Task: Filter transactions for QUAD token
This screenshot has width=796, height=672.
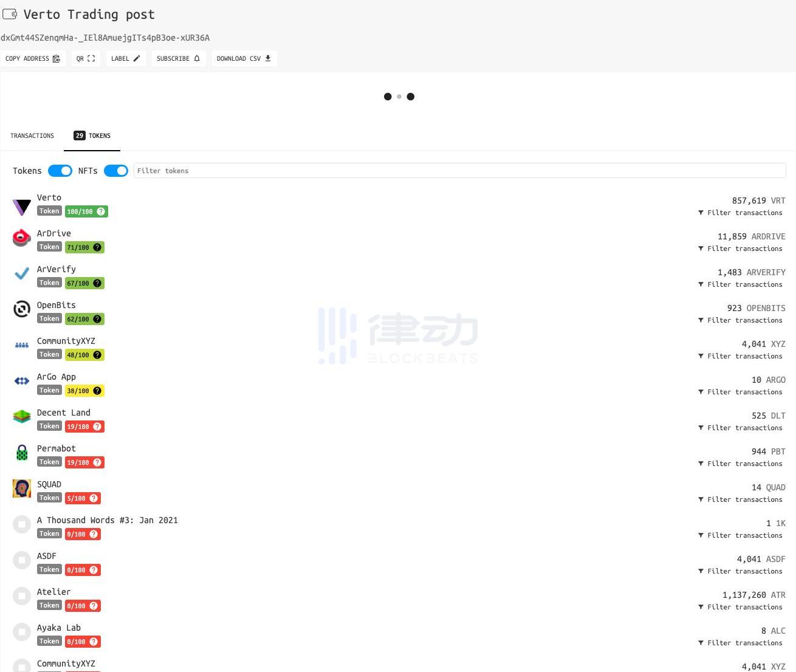Action: 740,499
